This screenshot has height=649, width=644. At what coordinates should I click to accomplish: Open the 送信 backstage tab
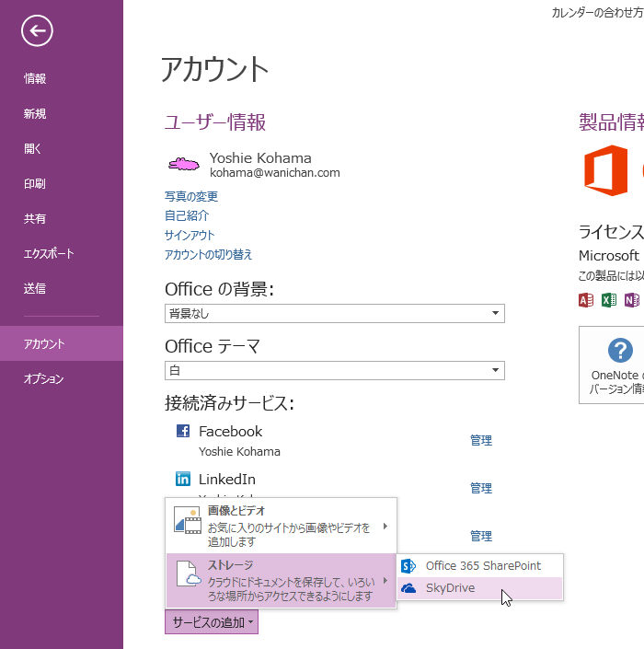62,288
